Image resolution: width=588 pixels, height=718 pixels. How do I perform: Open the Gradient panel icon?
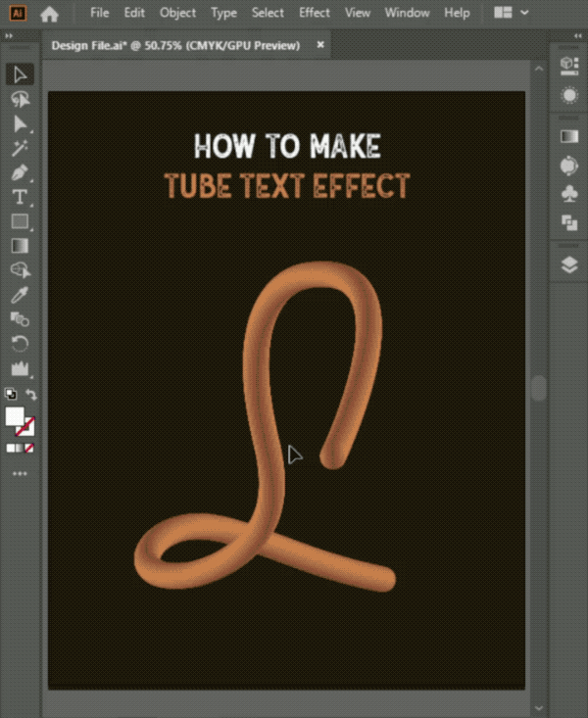coord(569,136)
